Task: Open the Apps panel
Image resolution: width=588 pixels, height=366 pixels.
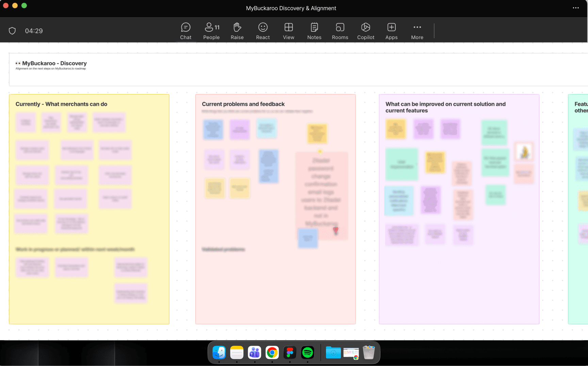Action: [x=391, y=31]
